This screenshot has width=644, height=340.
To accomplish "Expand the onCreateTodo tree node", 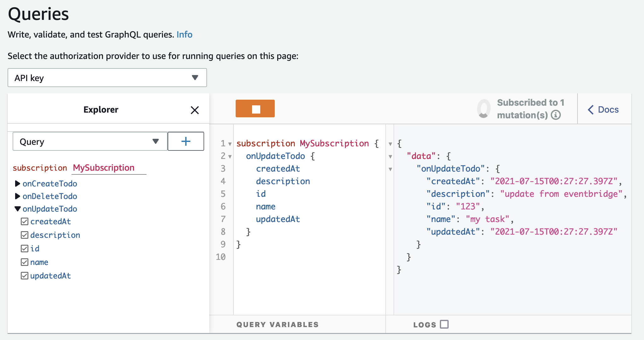I will coord(18,184).
